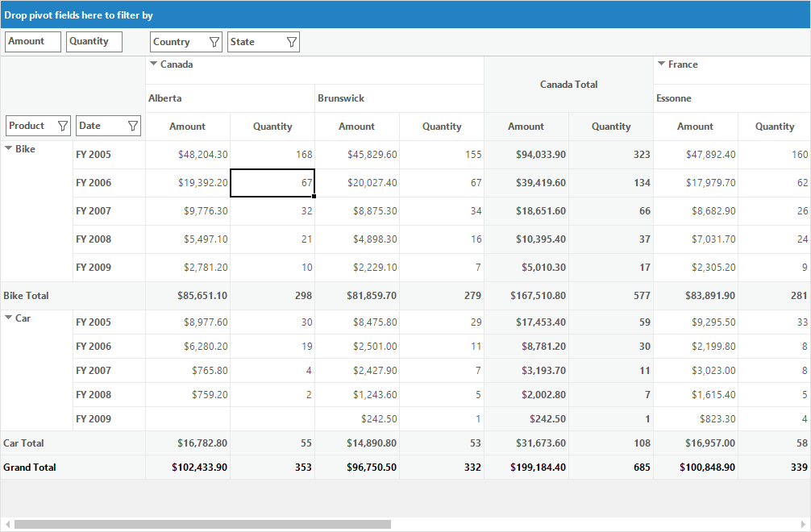Select the Canada Total column header
The image size is (811, 532).
[569, 85]
